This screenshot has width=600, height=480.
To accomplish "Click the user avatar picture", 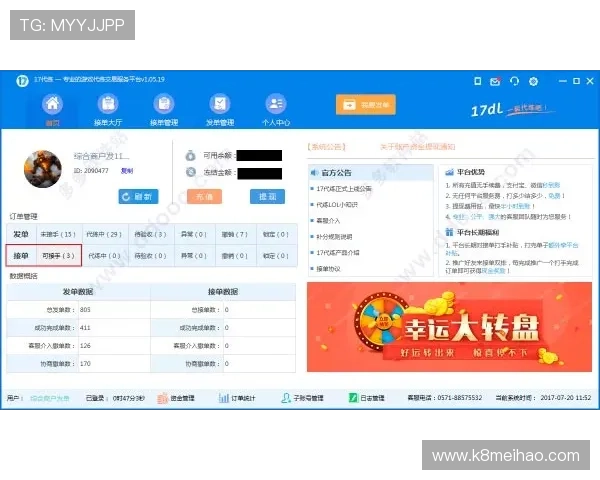I will pyautogui.click(x=43, y=169).
